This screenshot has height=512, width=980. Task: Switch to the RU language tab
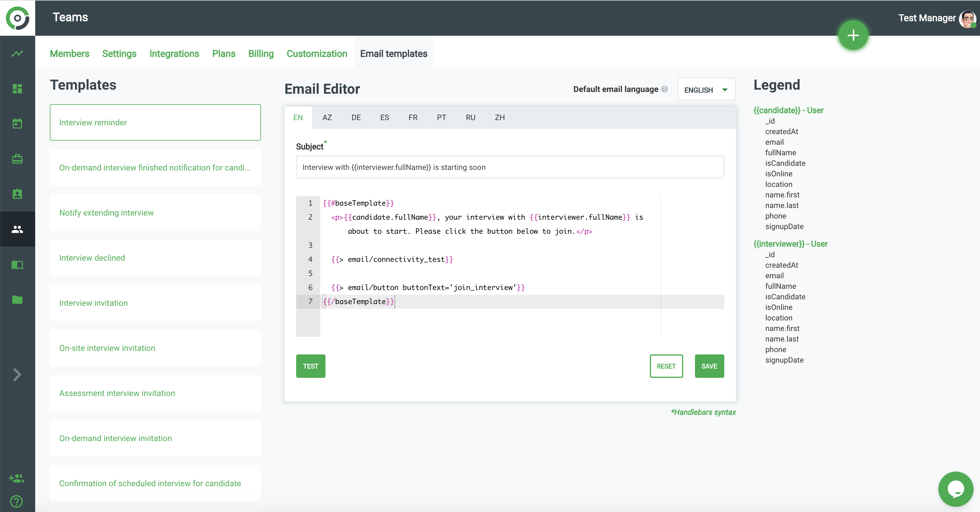470,117
